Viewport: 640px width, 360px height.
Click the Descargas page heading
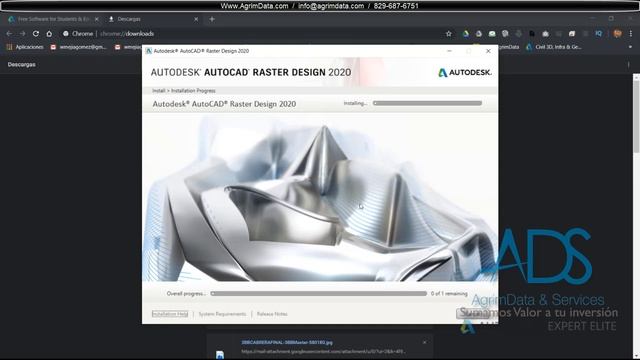[x=22, y=64]
